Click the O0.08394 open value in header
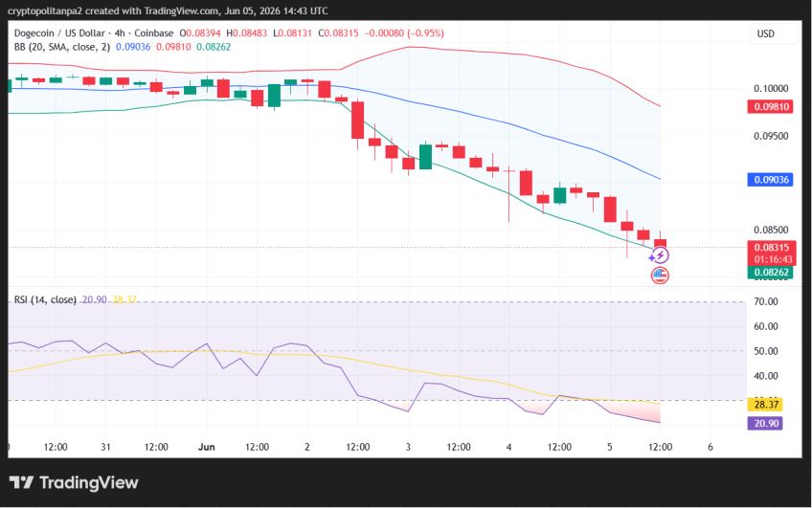The image size is (812, 508). click(200, 33)
